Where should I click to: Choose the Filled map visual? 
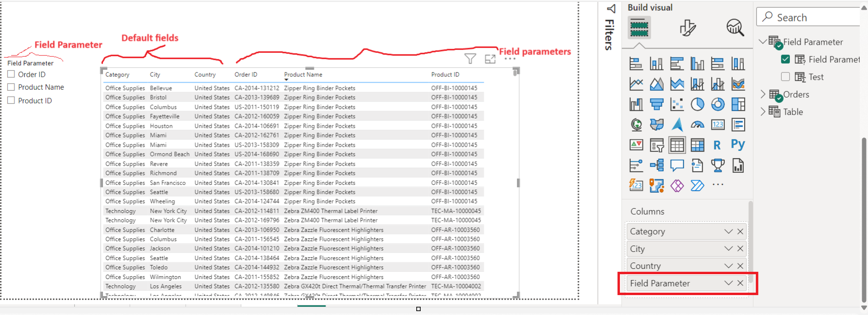click(x=656, y=125)
